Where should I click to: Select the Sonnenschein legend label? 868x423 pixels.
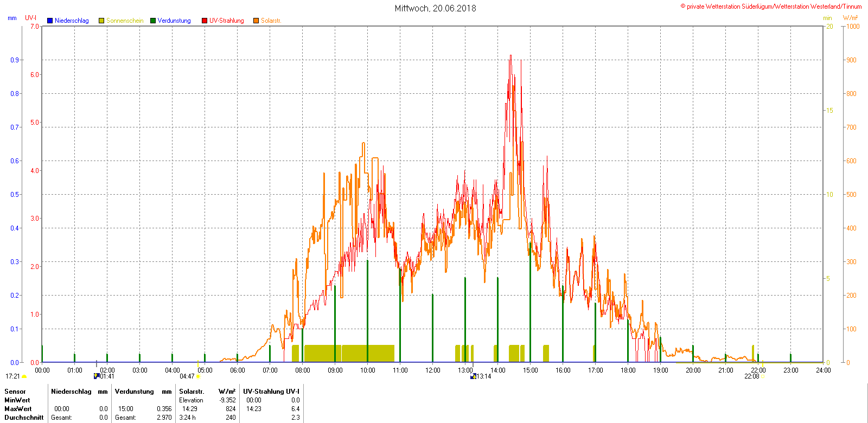click(125, 21)
